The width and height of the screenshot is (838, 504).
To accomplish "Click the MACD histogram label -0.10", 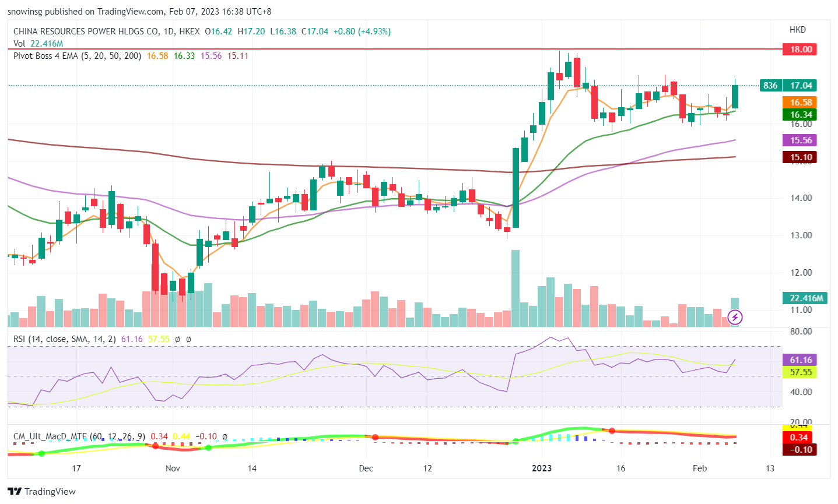I will [x=798, y=450].
